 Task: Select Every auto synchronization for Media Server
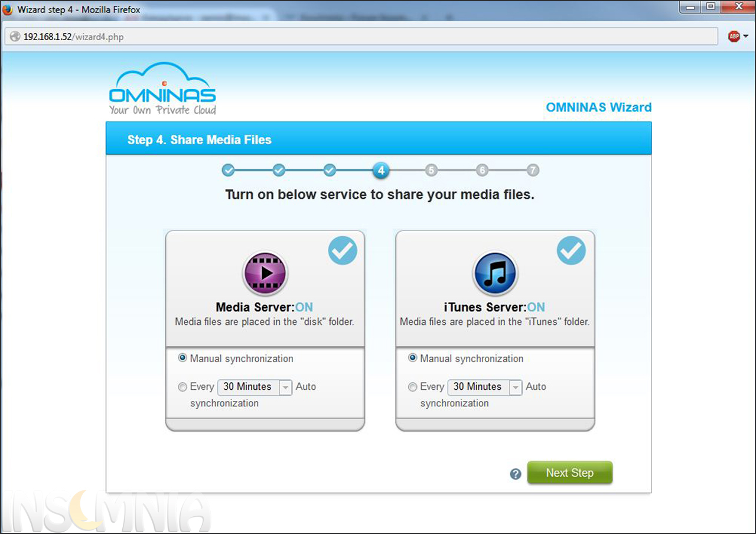[183, 387]
